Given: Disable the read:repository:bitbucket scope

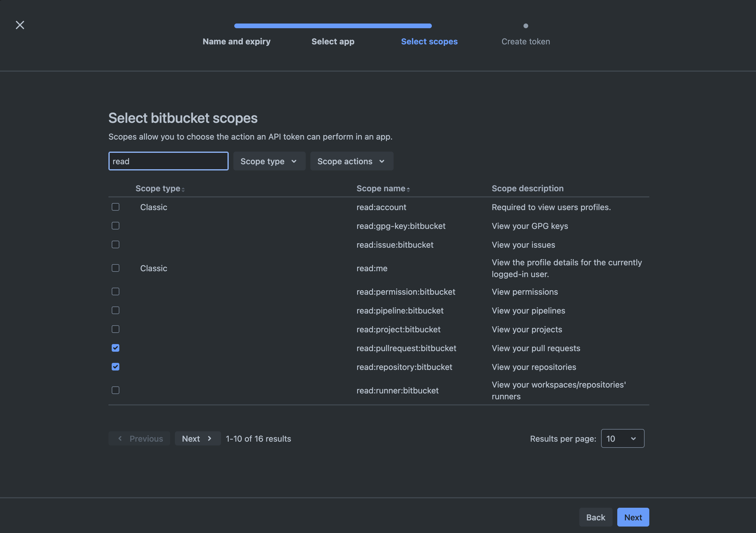Looking at the screenshot, I should point(116,366).
